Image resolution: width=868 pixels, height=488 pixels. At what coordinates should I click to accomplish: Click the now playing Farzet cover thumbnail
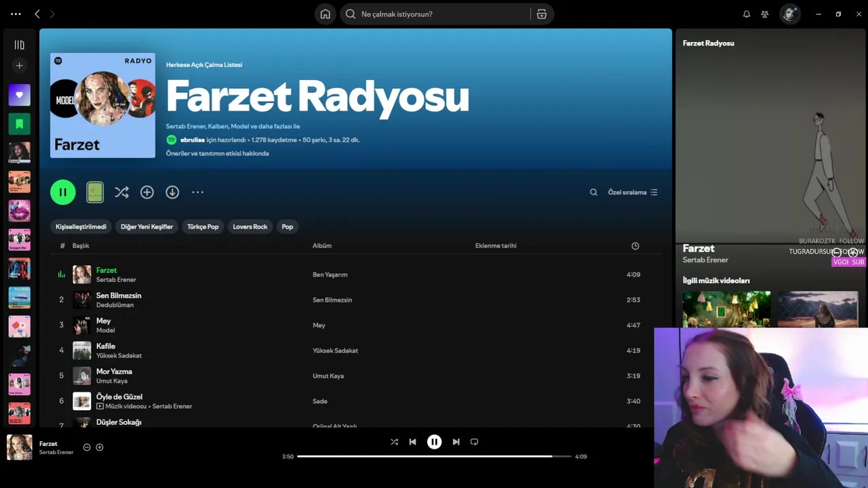19,447
